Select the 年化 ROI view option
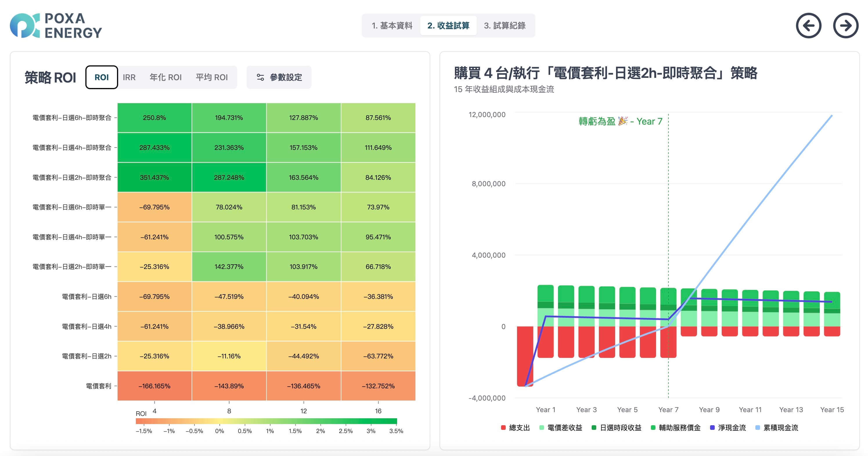This screenshot has width=868, height=456. tap(165, 77)
